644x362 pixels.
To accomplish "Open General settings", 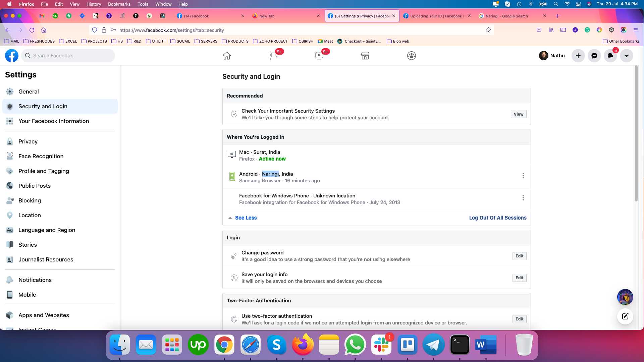I will click(60, 92).
